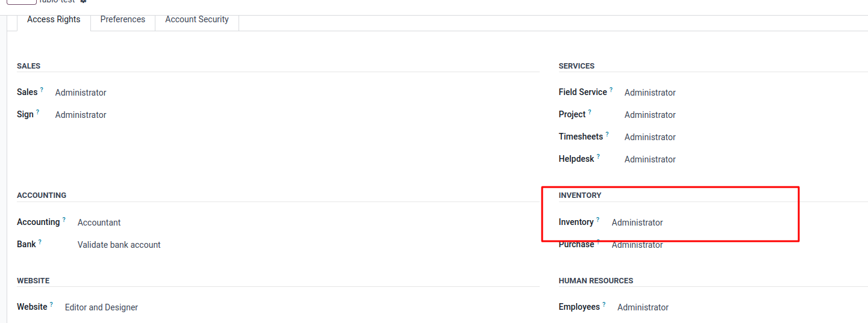This screenshot has height=323, width=868.
Task: Switch to the Preferences tab
Action: tap(123, 19)
